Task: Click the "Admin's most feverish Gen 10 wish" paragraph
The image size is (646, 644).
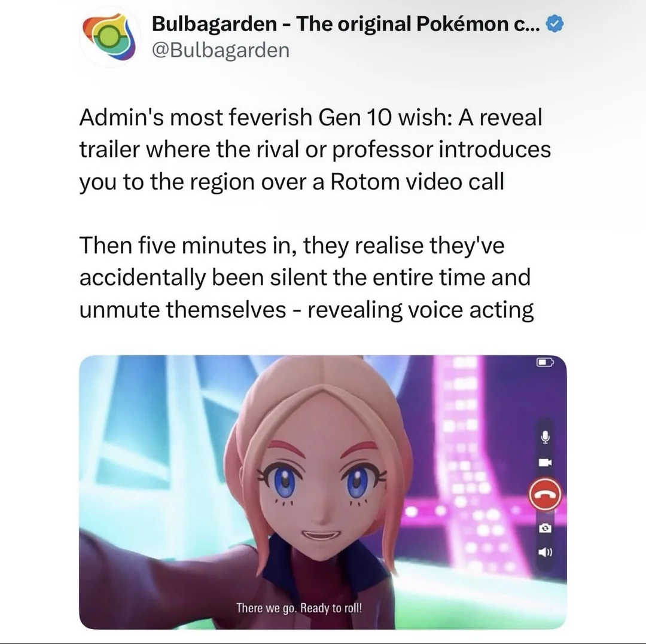Action: 315,149
